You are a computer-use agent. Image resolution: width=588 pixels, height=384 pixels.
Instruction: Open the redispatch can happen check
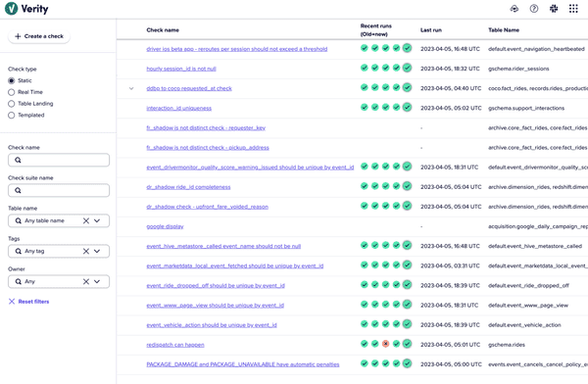[175, 345]
